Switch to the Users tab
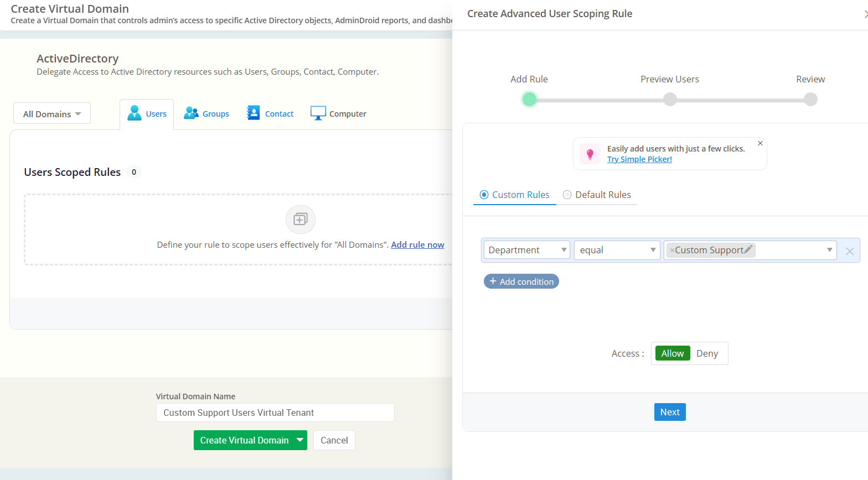The image size is (868, 480). [147, 114]
